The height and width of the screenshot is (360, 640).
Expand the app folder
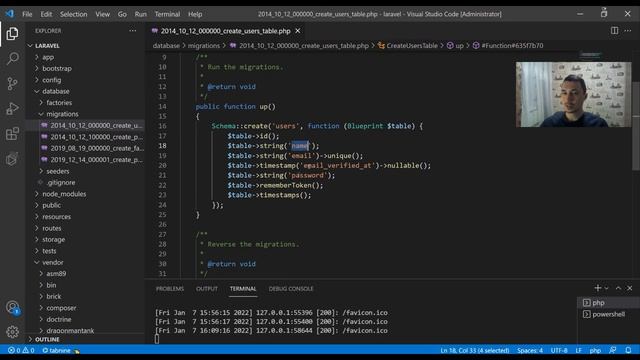(85, 57)
